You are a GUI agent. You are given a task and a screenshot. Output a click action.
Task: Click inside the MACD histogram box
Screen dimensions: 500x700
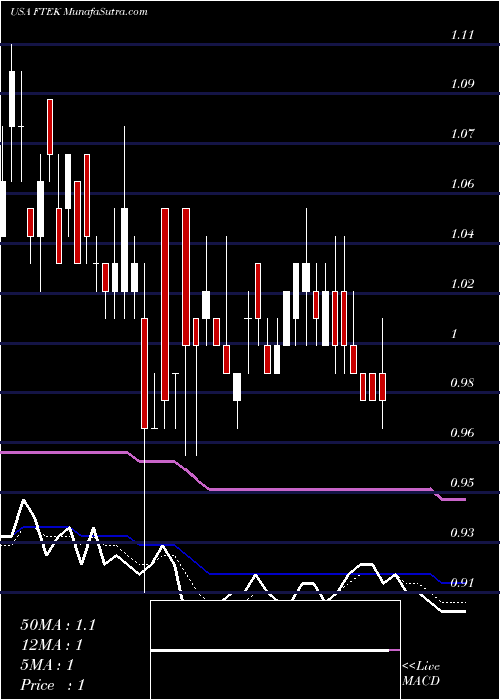pos(275,650)
